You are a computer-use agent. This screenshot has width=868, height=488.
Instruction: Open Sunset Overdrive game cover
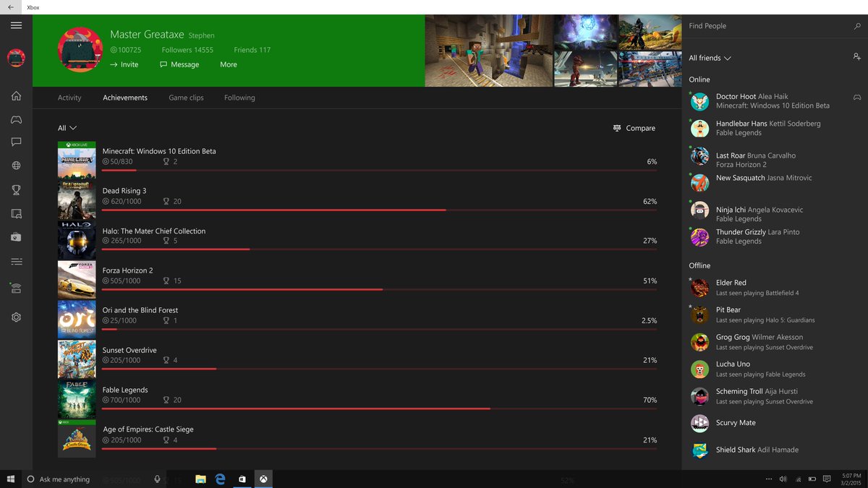[77, 359]
